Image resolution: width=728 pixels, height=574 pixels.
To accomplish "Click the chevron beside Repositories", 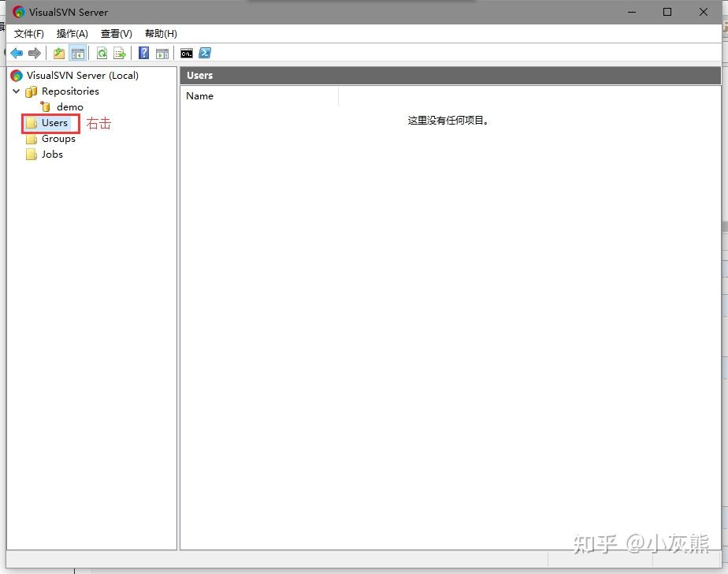I will 17,91.
